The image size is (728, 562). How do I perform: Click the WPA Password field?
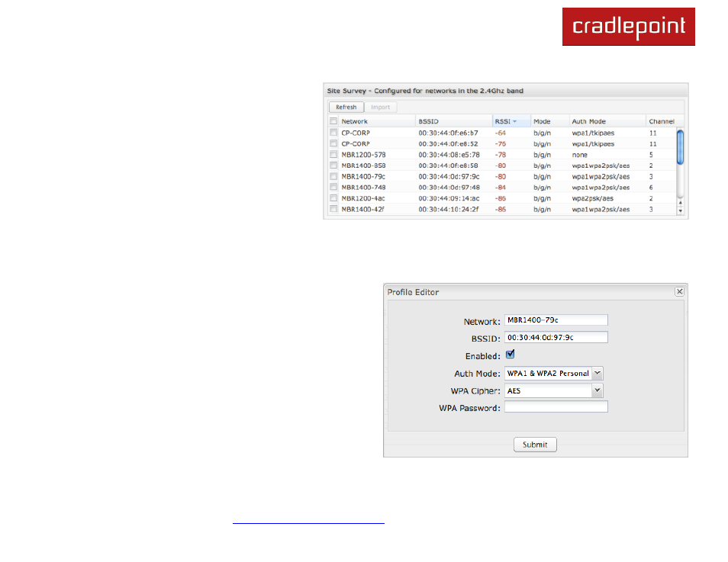coord(556,407)
